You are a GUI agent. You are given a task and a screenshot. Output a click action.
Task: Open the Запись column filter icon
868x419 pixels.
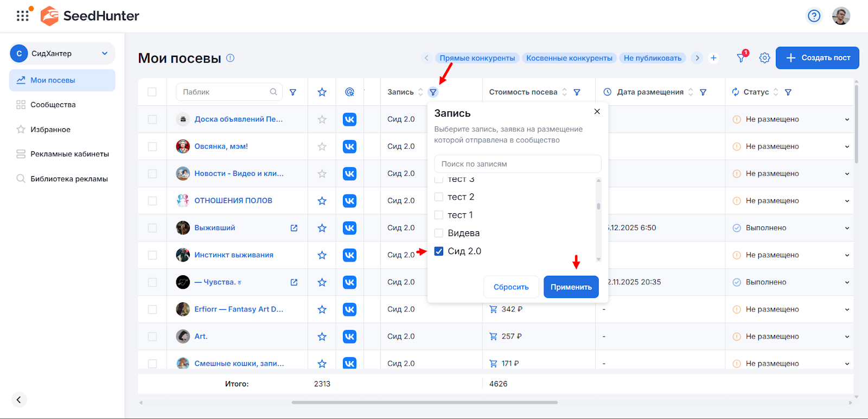click(x=433, y=92)
